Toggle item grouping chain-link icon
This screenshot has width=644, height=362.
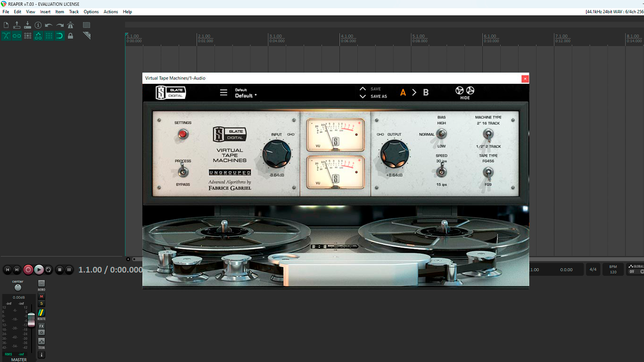click(17, 36)
